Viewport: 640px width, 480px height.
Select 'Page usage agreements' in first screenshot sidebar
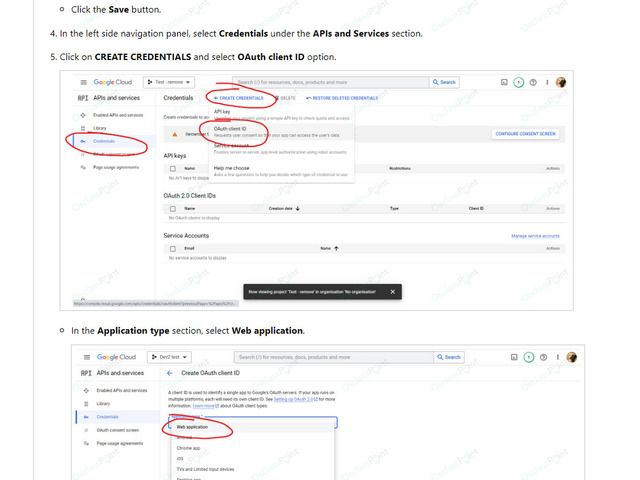(116, 167)
